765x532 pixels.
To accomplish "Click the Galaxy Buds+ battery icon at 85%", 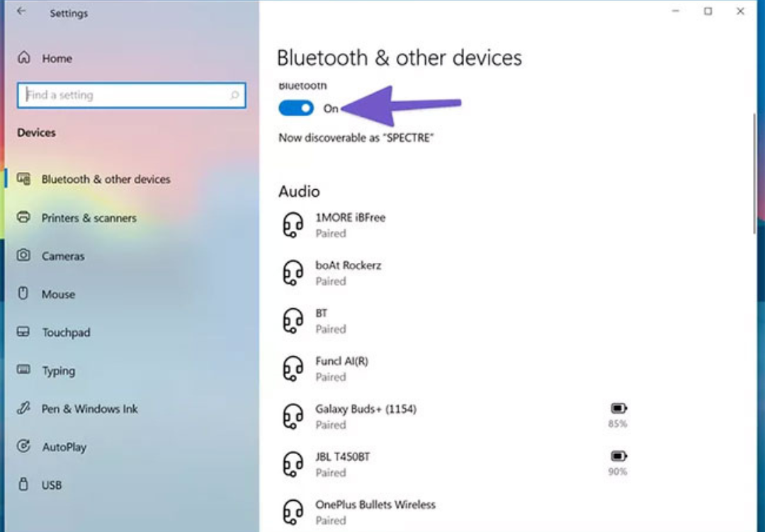I will coord(618,408).
